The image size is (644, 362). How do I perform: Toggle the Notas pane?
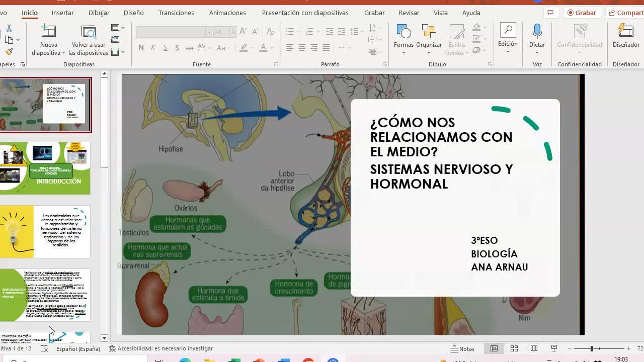(x=462, y=348)
